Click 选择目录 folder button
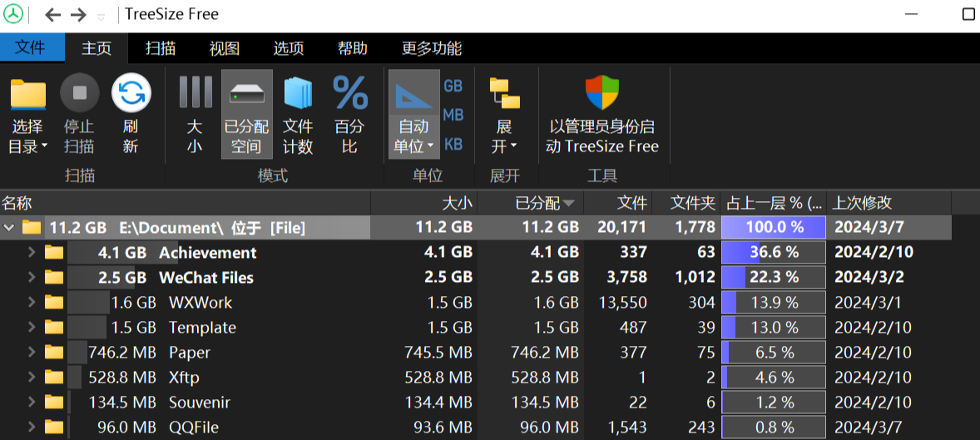 pyautogui.click(x=28, y=114)
